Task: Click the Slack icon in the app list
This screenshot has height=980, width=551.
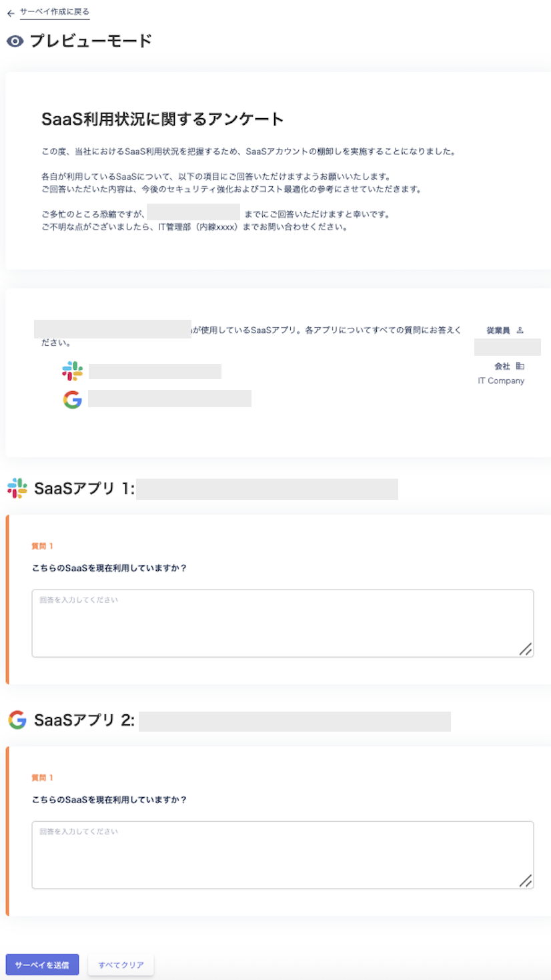Action: coord(72,371)
